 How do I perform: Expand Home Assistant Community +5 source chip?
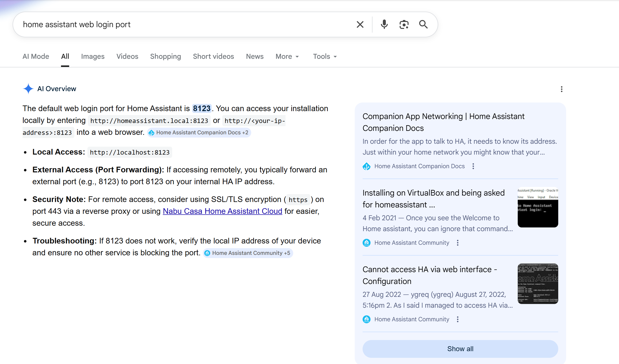(x=248, y=253)
